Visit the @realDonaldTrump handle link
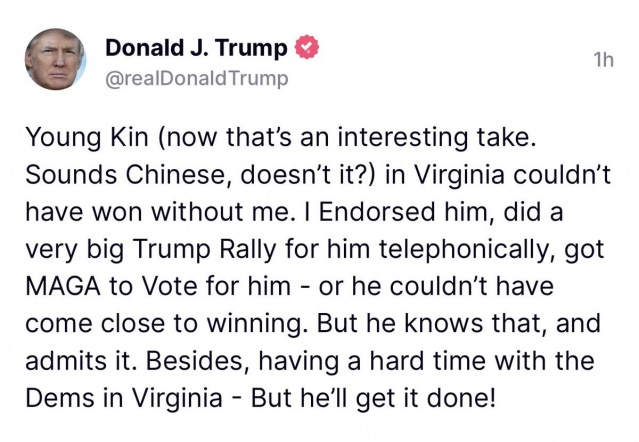This screenshot has height=442, width=639. point(197,79)
